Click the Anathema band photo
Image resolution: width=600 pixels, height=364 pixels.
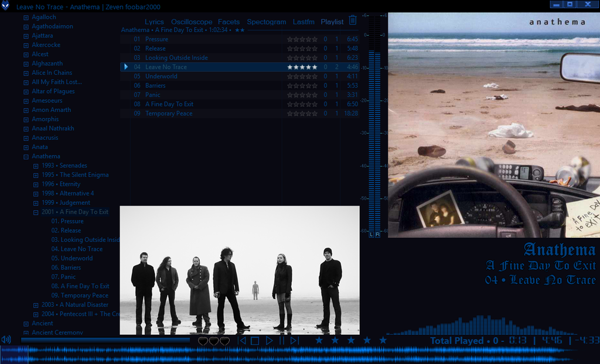(240, 270)
